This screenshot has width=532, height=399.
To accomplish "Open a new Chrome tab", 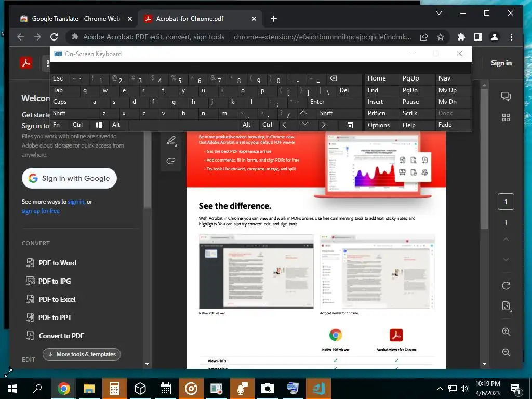I will point(273,19).
